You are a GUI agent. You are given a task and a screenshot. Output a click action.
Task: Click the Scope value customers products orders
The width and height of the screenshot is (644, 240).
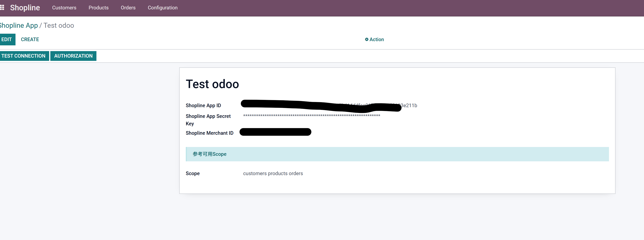(273, 174)
